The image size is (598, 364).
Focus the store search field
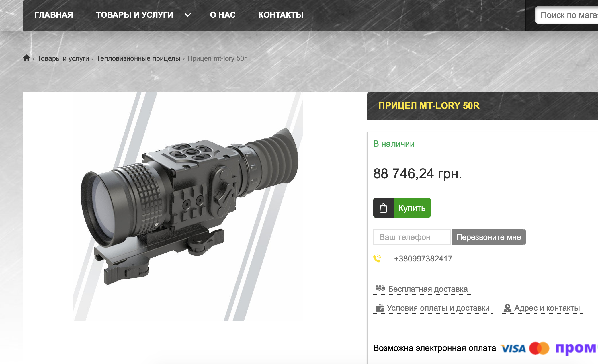tap(566, 15)
